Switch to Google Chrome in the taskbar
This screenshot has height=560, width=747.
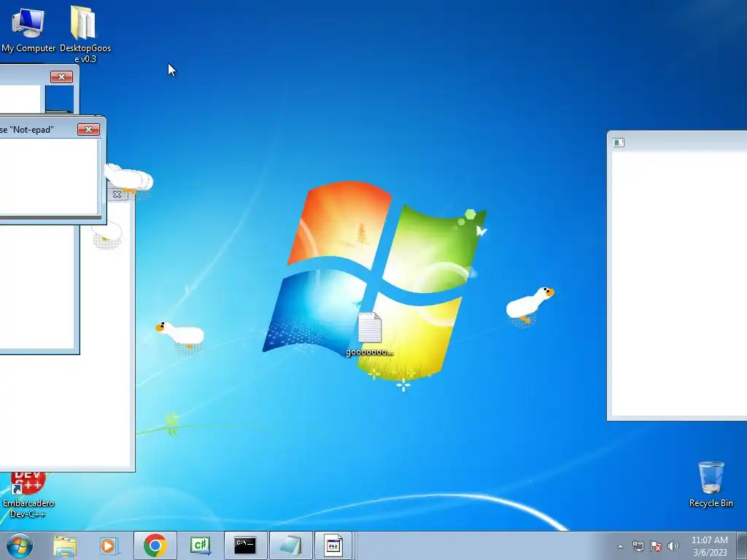155,545
